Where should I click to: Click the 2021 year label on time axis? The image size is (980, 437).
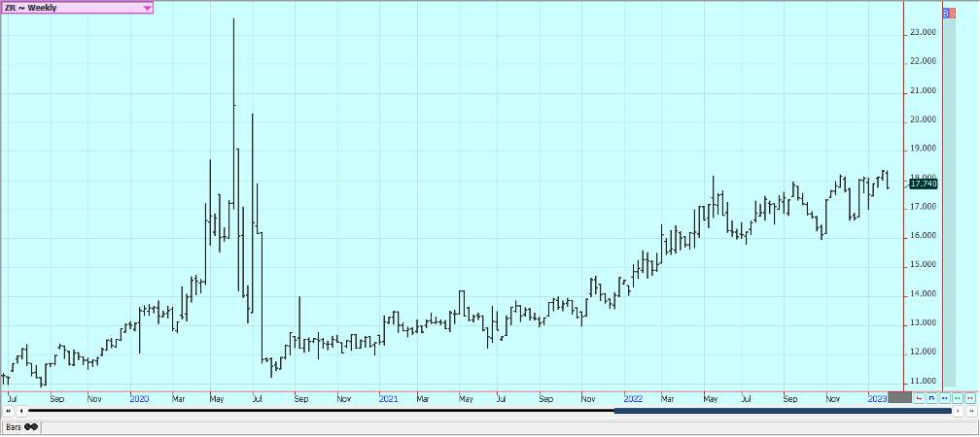[x=388, y=398]
